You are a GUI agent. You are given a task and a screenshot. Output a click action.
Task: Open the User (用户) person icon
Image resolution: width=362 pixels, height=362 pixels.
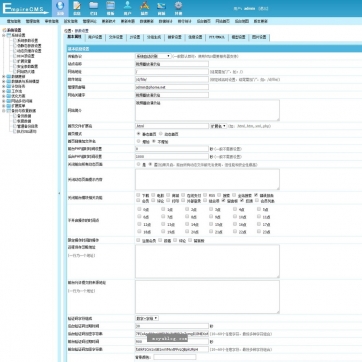(127, 8)
